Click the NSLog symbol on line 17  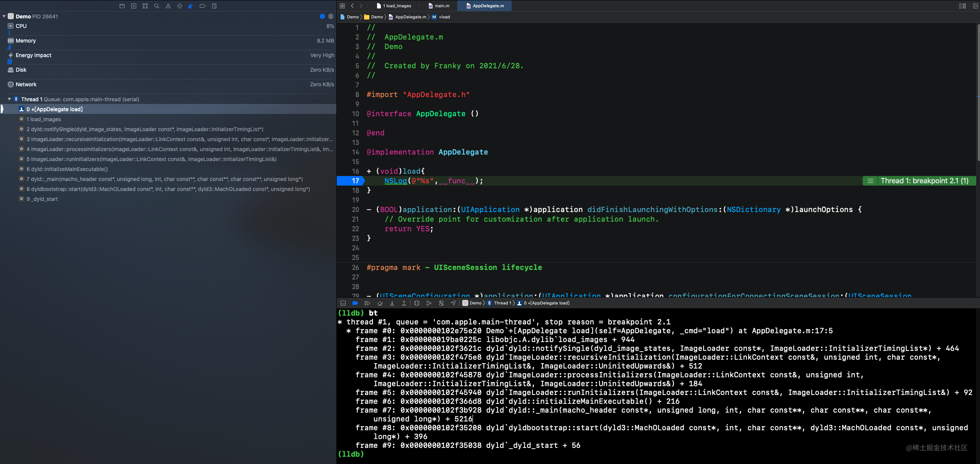pos(395,181)
